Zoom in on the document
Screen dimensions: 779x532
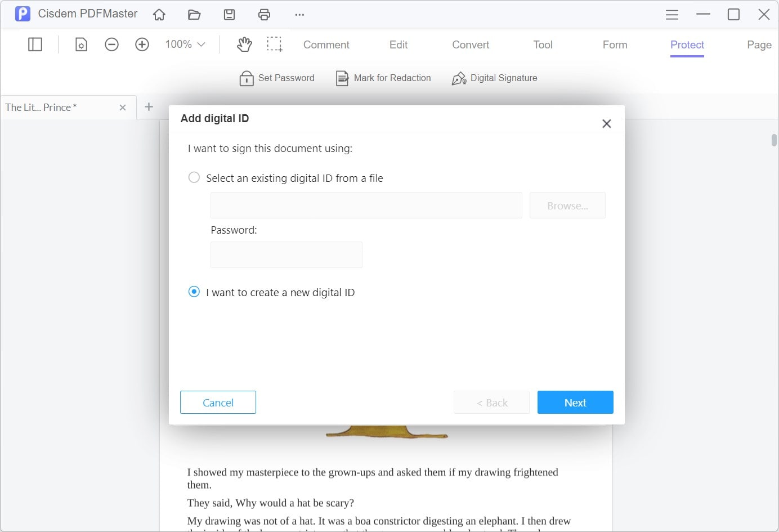[x=142, y=44]
